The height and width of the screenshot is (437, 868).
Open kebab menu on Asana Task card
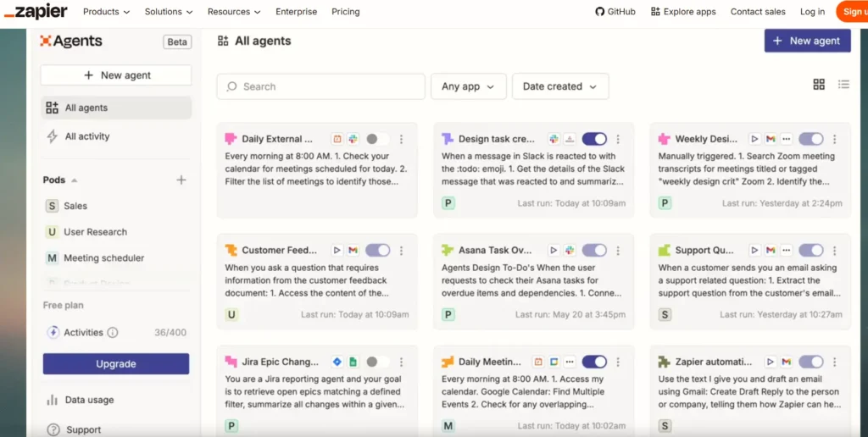618,250
